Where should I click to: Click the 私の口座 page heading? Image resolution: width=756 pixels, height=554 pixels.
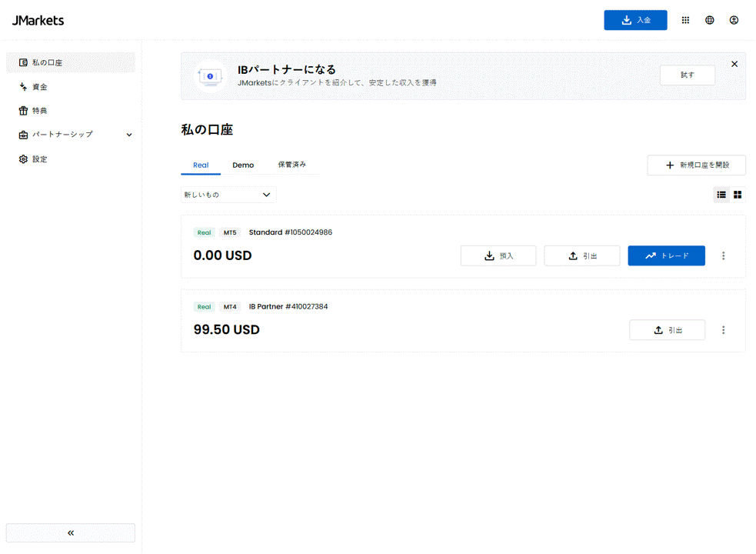coord(207,130)
